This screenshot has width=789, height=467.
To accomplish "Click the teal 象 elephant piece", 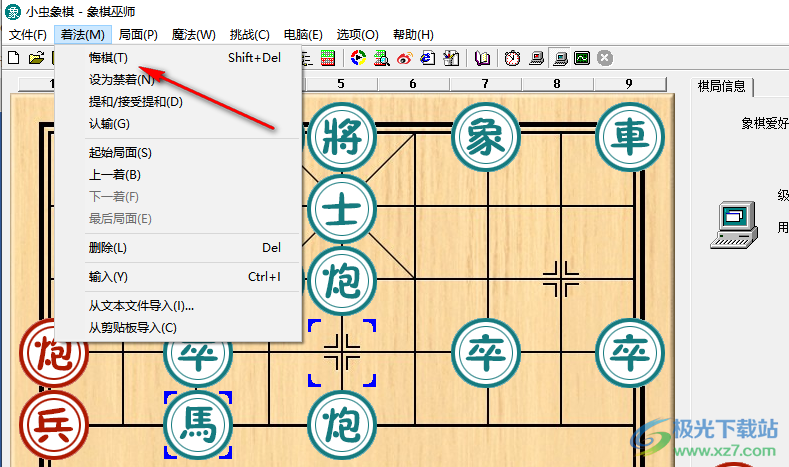I will tap(486, 137).
